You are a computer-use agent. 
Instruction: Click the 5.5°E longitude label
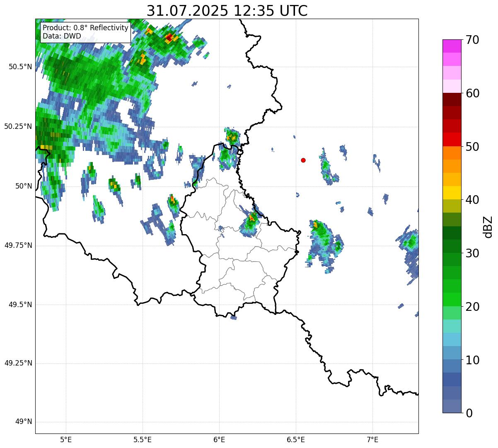click(143, 439)
